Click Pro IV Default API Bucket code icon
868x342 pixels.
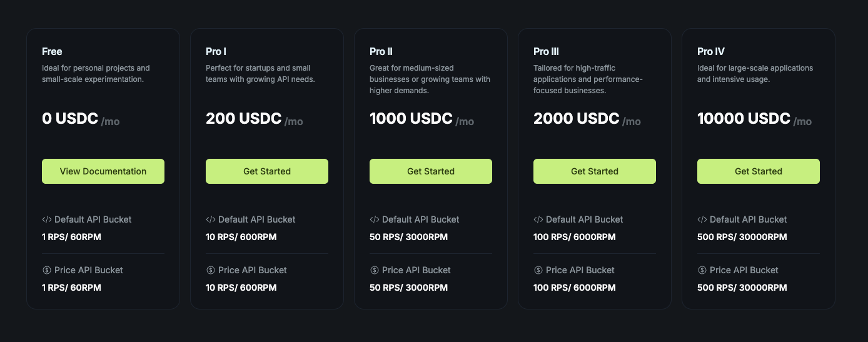702,219
